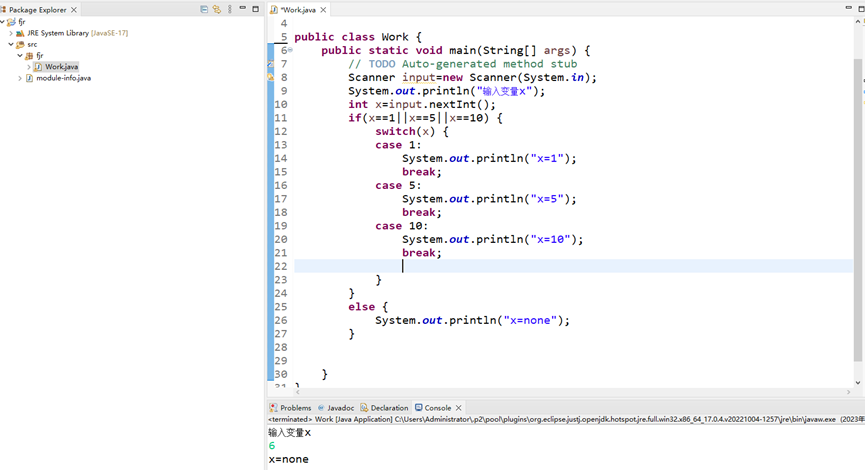Maximize the Package Explorer view
865x470 pixels.
[x=255, y=9]
